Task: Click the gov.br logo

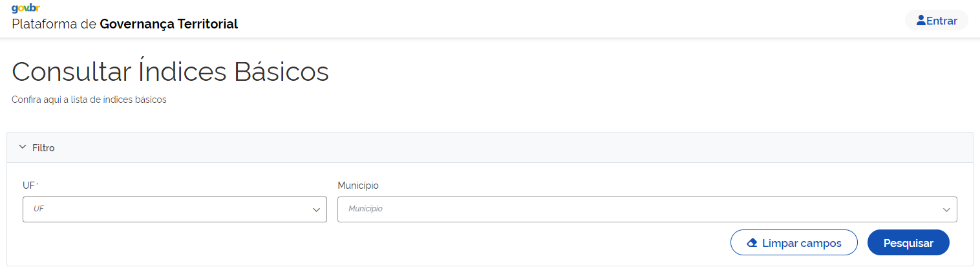Action: click(26, 8)
